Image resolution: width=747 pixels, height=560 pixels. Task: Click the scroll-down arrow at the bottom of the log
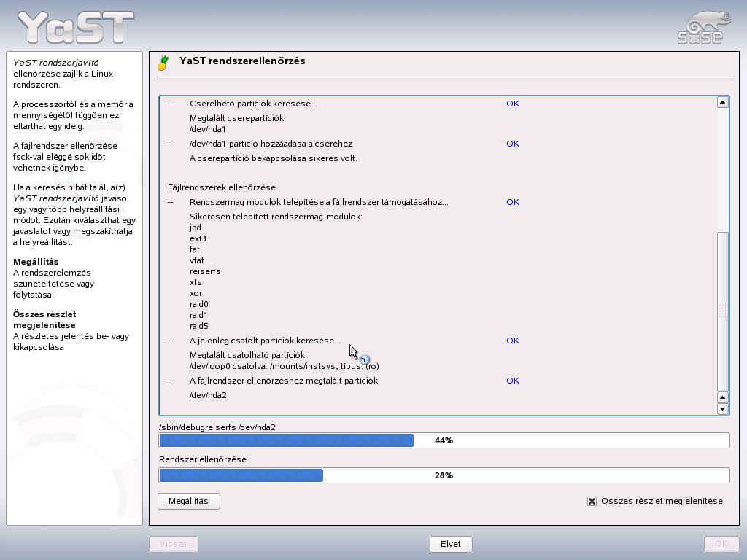coord(723,408)
